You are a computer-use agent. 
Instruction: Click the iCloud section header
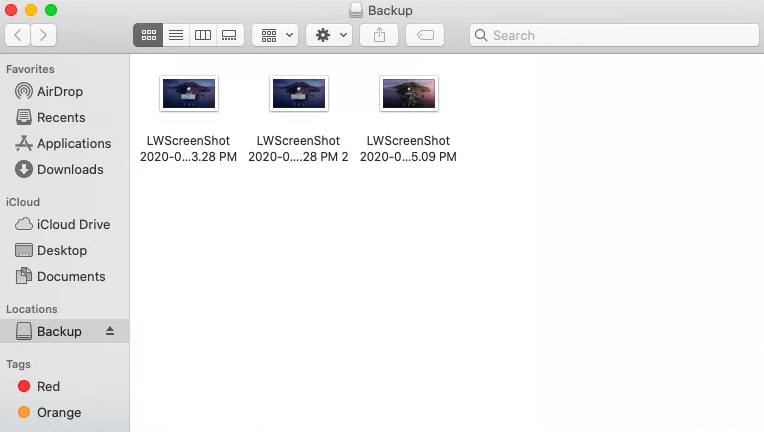tap(23, 202)
